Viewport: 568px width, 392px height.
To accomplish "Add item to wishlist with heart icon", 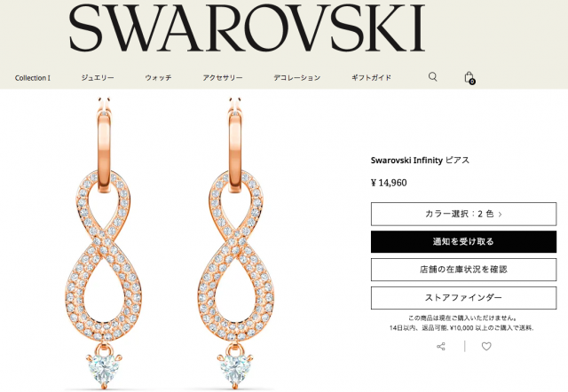I will 486,347.
